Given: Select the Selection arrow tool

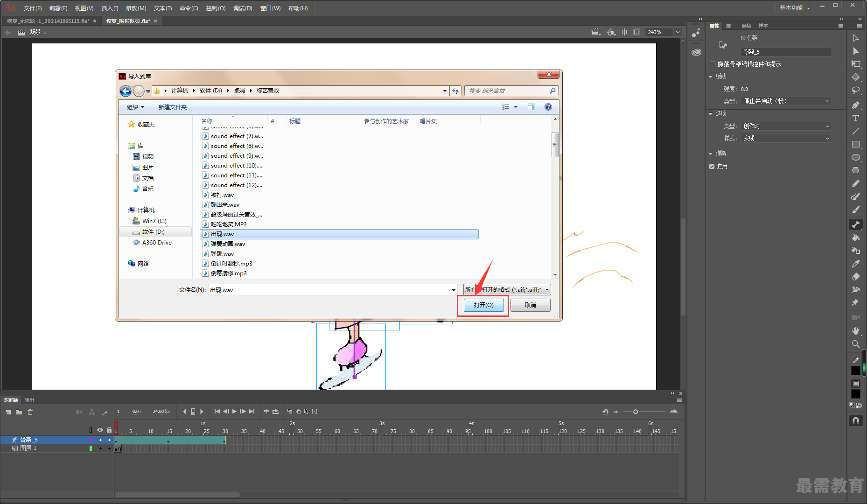Looking at the screenshot, I should coord(856,38).
